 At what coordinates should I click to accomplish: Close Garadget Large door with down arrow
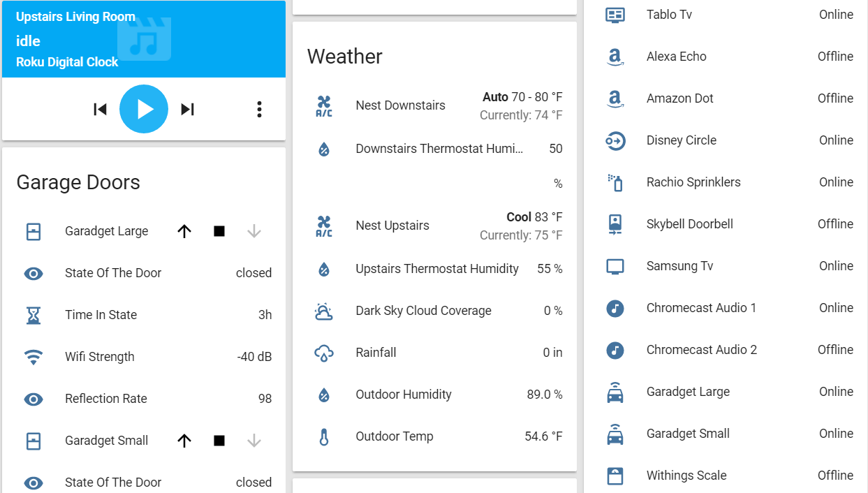coord(254,231)
